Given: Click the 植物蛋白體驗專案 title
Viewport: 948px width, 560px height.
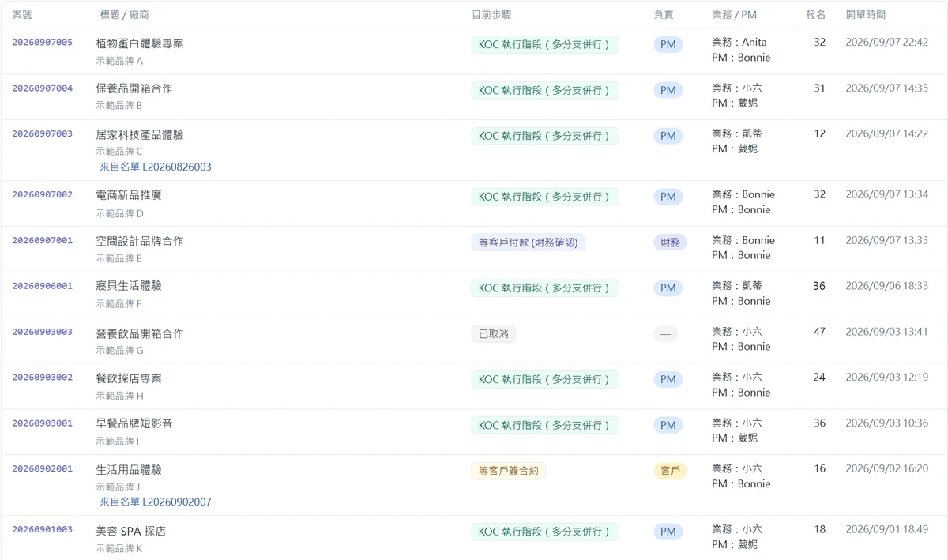Looking at the screenshot, I should tap(140, 43).
